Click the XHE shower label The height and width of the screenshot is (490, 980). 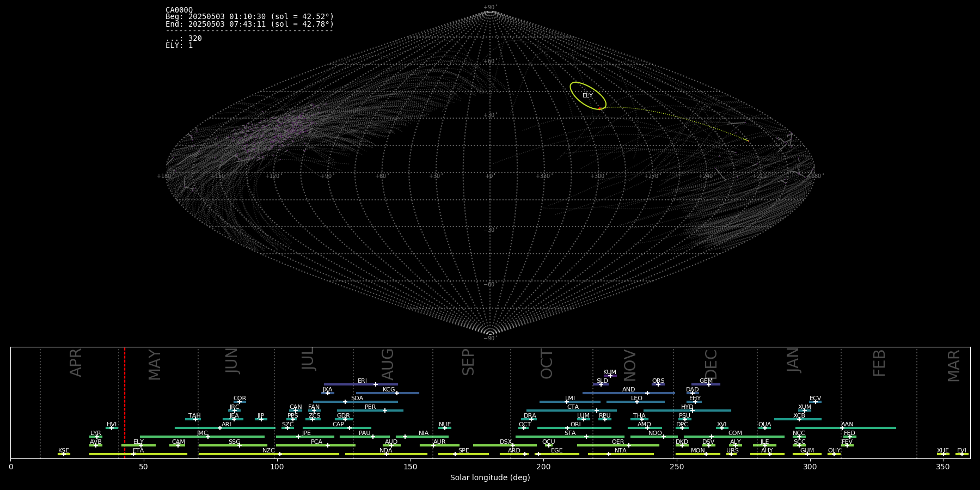tap(943, 451)
